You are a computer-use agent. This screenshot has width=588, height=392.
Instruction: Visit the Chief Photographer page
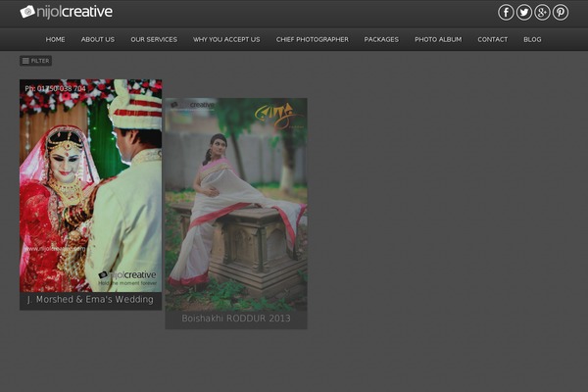(x=313, y=39)
